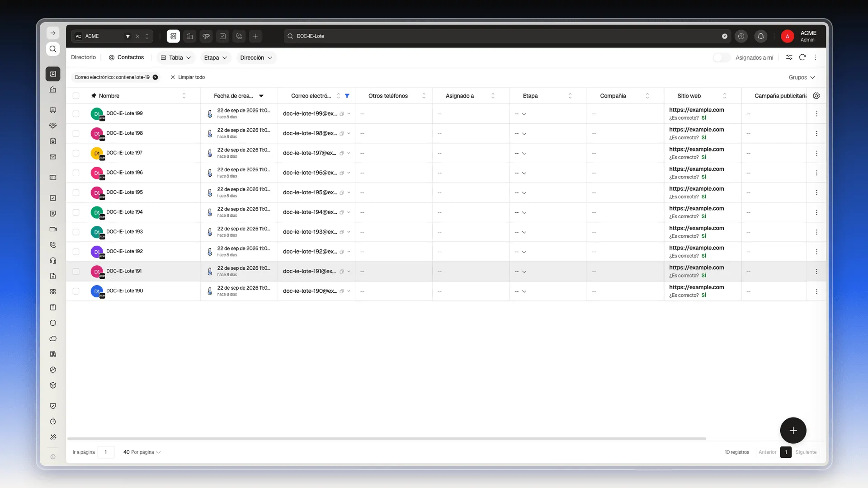This screenshot has width=868, height=488.
Task: Click the Compañía column header
Action: tap(613, 96)
